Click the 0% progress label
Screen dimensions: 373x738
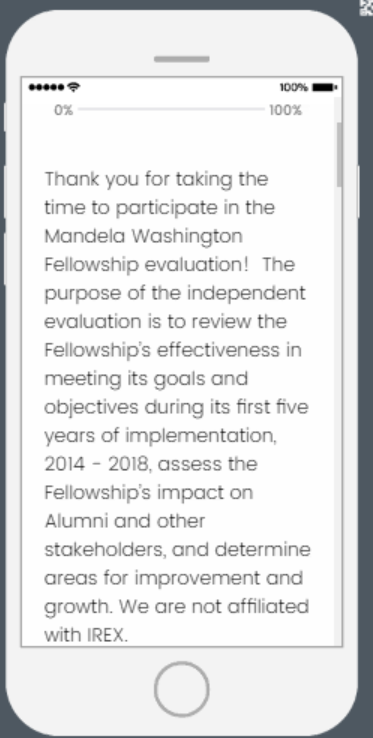tap(64, 111)
